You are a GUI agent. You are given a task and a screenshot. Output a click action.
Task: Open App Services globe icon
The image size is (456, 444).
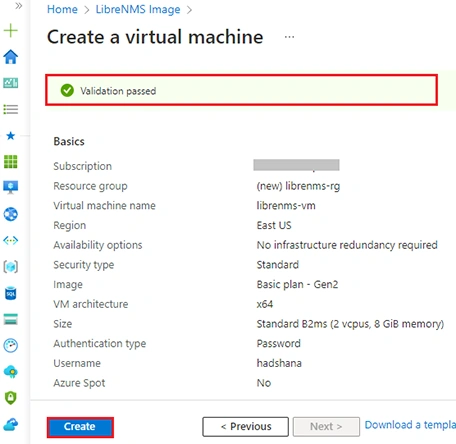(11, 214)
